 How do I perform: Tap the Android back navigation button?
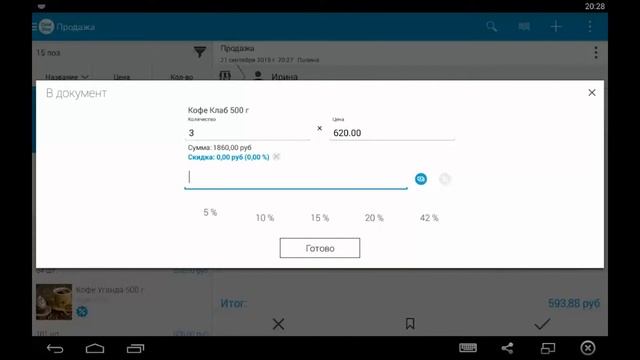tap(55, 349)
